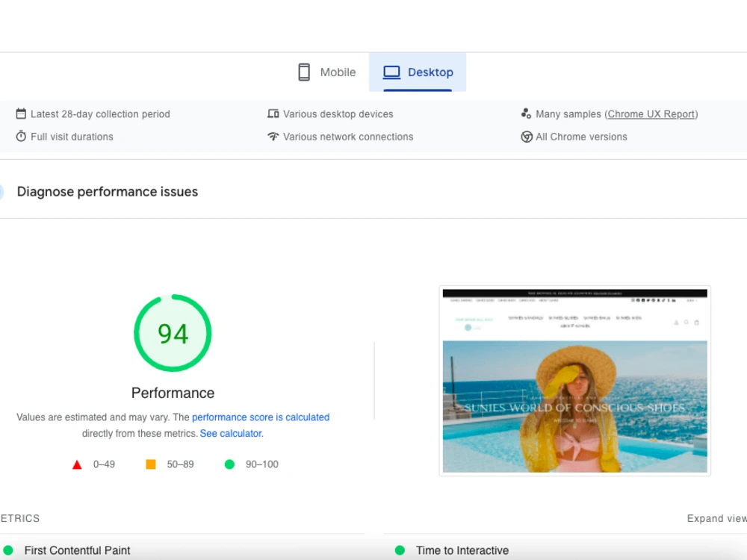Open the See calculator link

click(232, 433)
